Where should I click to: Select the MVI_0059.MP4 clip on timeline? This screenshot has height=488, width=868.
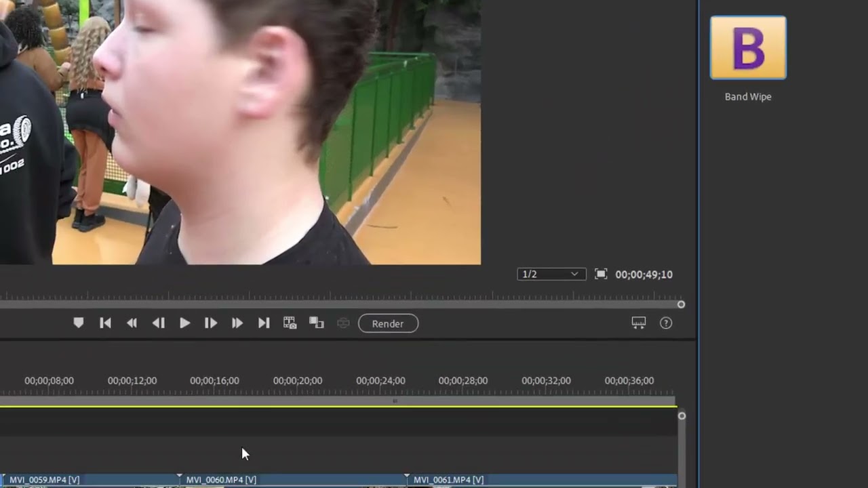(90, 480)
